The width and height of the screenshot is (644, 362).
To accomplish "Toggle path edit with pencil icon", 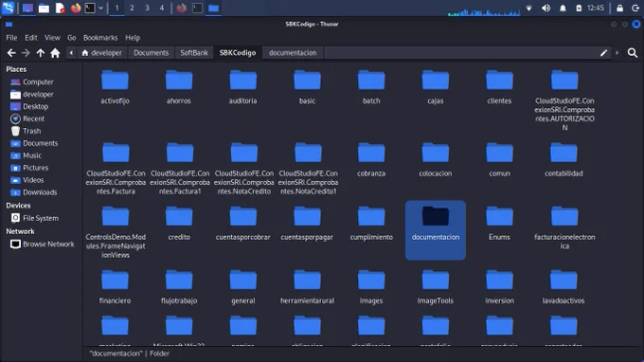I will [604, 53].
